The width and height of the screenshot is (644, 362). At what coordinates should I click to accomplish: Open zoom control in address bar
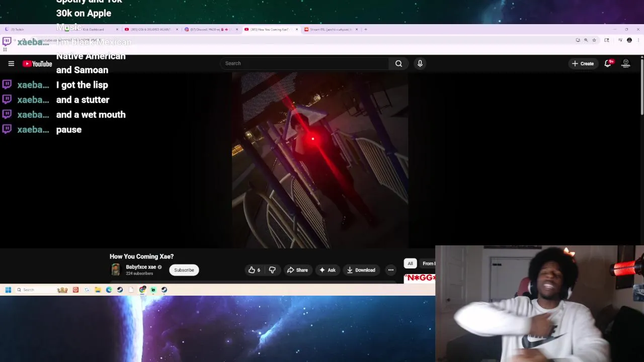coord(586,40)
